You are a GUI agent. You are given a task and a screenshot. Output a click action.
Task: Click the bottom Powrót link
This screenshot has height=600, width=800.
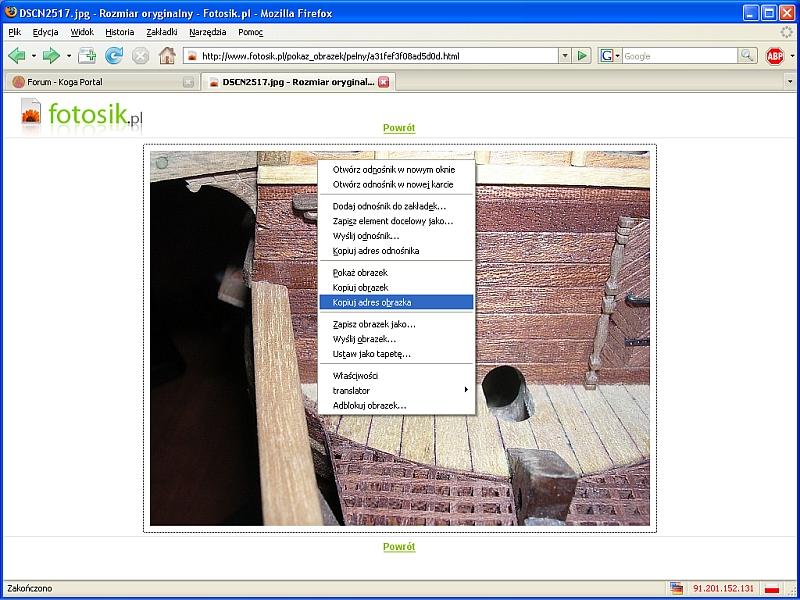point(399,547)
